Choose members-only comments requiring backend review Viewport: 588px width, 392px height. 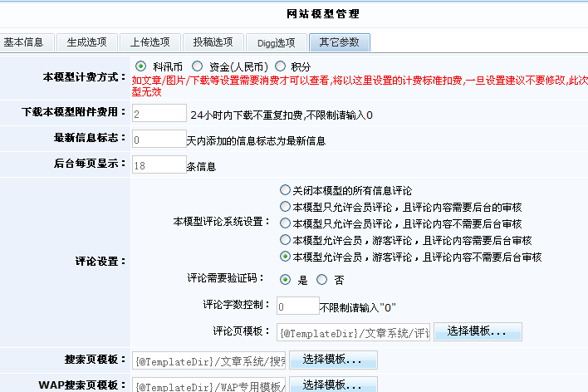click(286, 207)
